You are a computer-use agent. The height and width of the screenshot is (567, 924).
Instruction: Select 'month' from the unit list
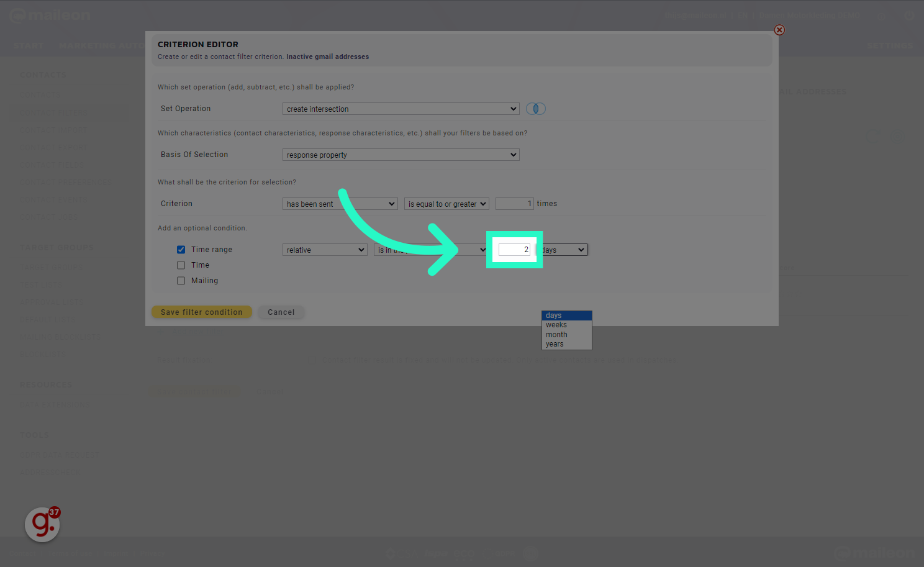[x=566, y=335]
